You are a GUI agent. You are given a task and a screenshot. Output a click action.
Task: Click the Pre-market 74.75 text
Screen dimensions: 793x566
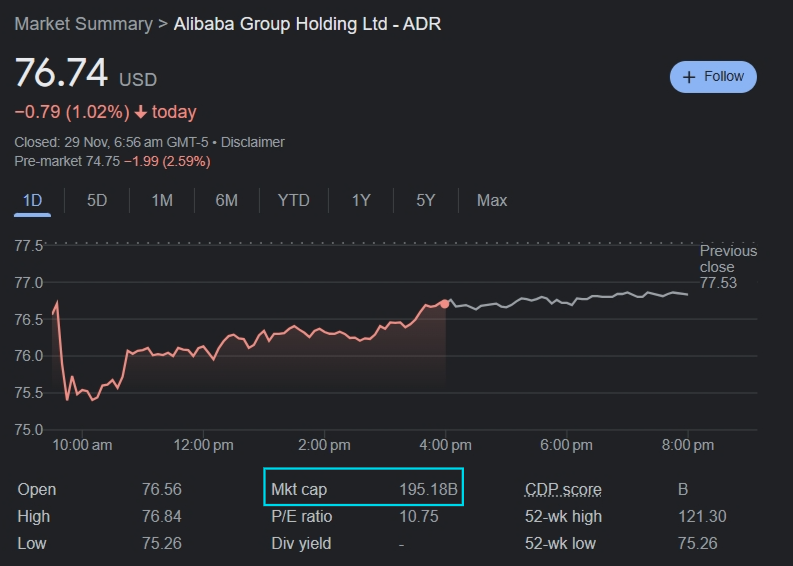tap(67, 161)
